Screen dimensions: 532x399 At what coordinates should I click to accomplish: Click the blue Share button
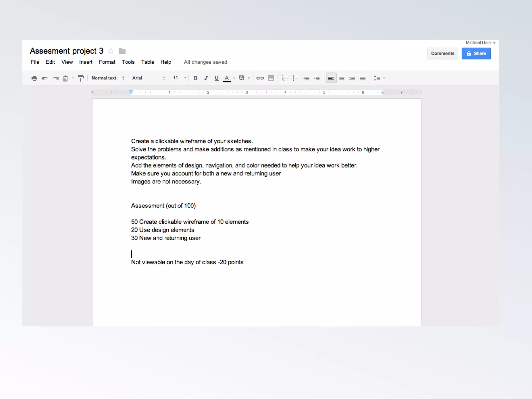click(476, 54)
